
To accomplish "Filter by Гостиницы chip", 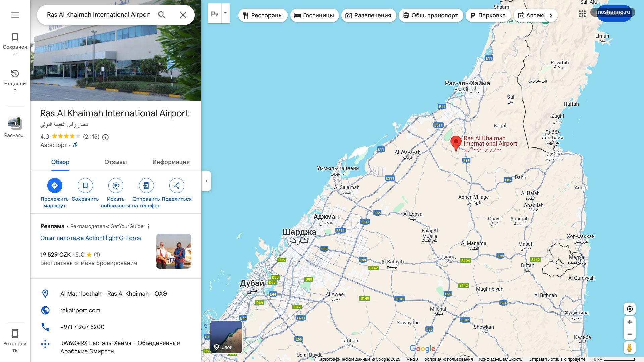I will [x=315, y=15].
